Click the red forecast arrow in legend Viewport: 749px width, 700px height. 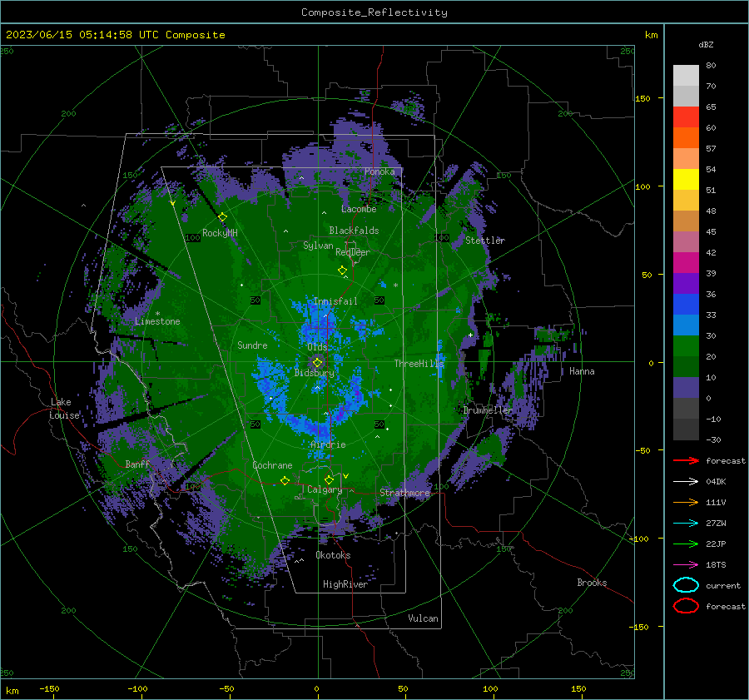[x=686, y=460]
